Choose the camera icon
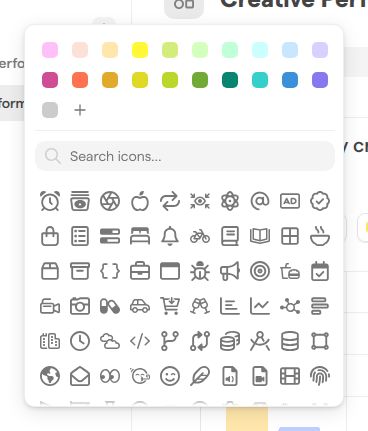The width and height of the screenshot is (368, 431). pyautogui.click(x=80, y=306)
